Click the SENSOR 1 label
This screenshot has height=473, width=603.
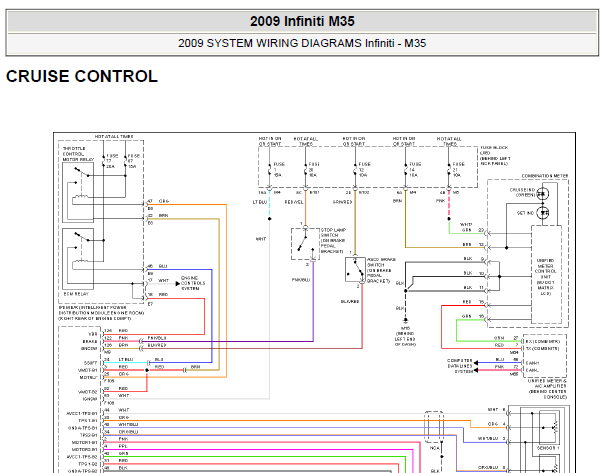pos(548,448)
